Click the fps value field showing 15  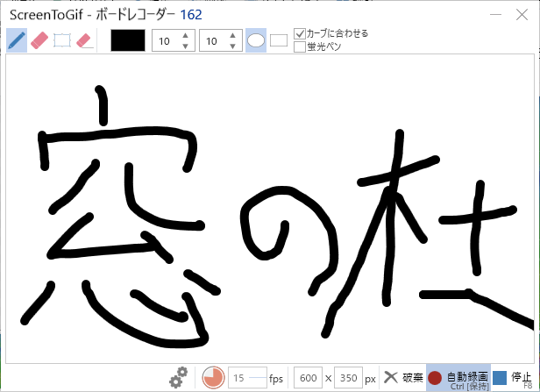point(247,378)
